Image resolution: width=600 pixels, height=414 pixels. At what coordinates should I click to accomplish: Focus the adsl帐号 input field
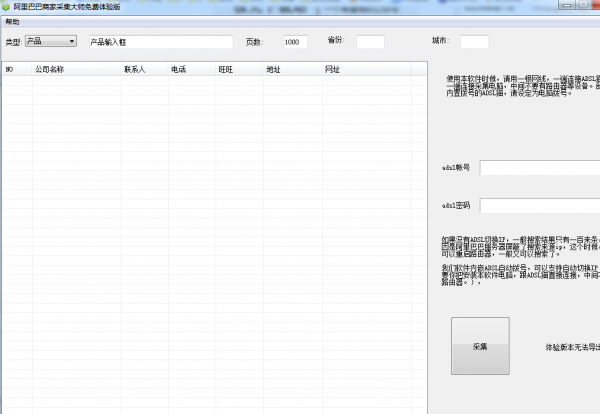pos(539,167)
